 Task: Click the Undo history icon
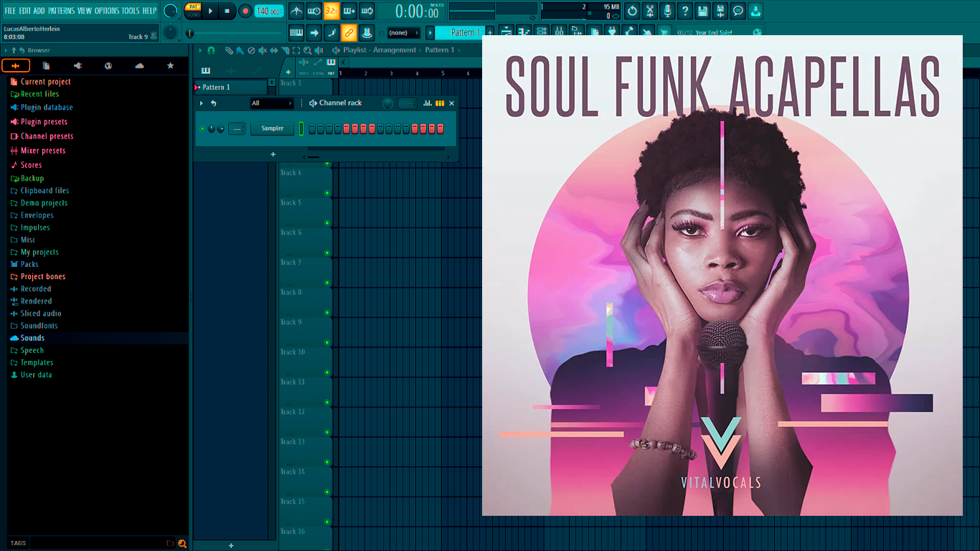(x=632, y=11)
